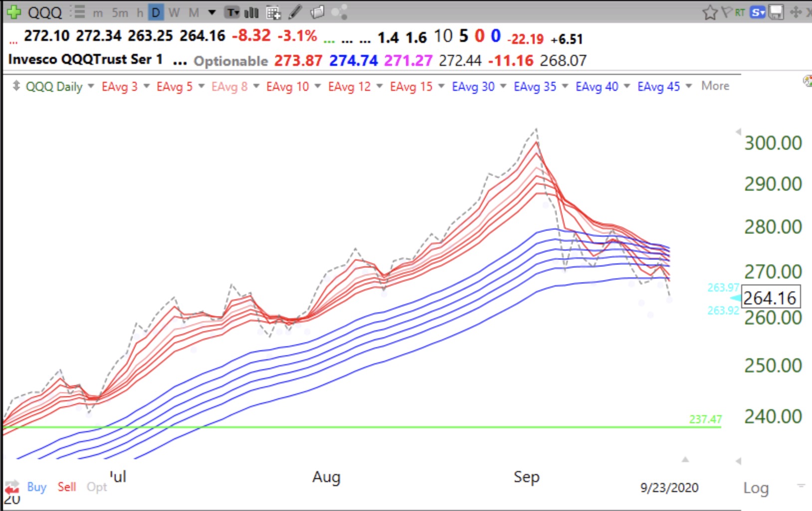Open the QQQ Daily dropdown arrow
812x511 pixels.
tap(91, 86)
